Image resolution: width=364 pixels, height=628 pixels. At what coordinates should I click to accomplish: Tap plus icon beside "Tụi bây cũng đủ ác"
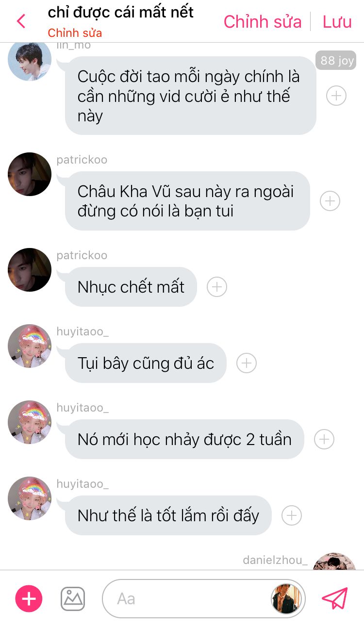point(247,363)
